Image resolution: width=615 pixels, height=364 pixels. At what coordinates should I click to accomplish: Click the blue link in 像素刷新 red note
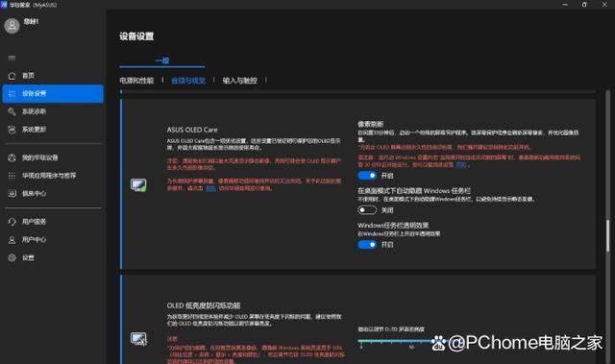[x=461, y=165]
